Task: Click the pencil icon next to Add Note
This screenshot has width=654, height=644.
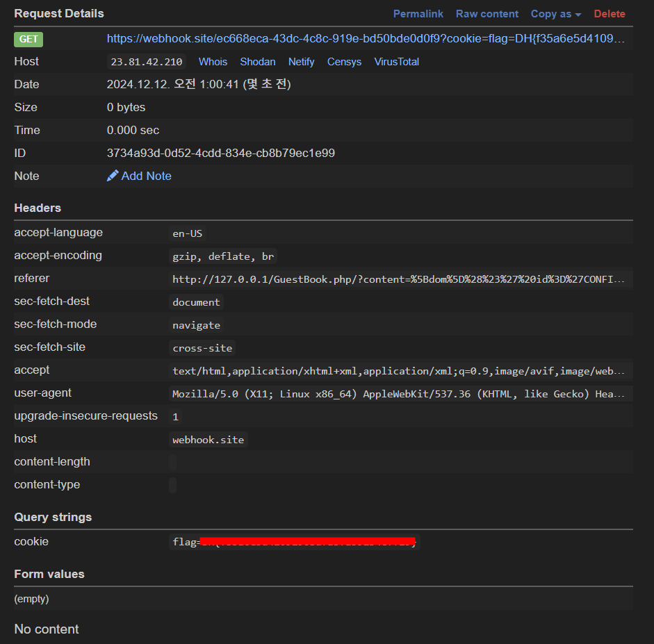Action: pos(112,176)
